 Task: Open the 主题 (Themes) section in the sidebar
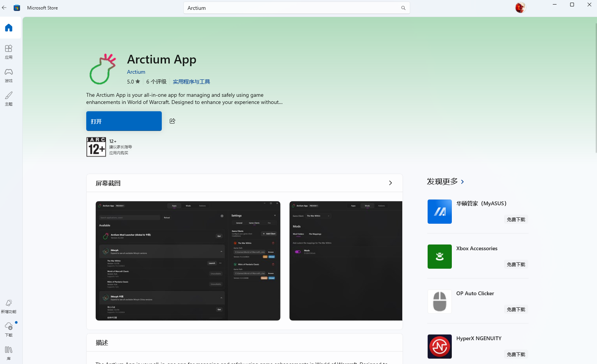click(x=9, y=98)
